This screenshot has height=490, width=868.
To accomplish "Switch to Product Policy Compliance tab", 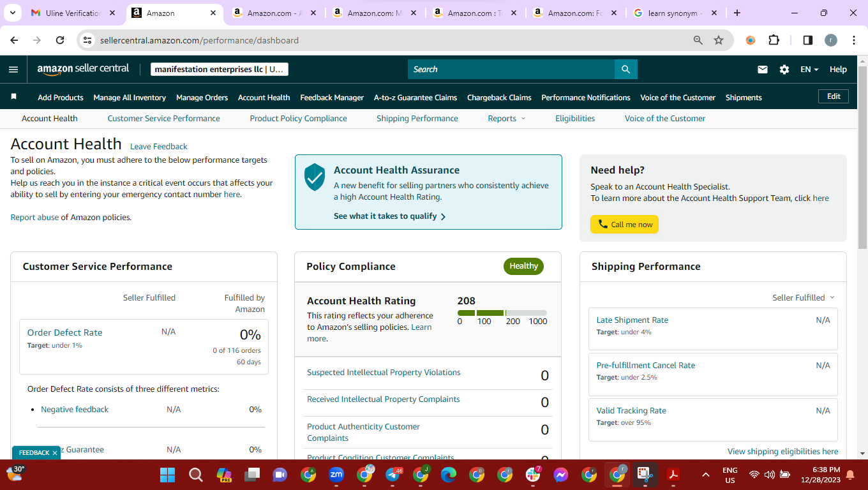I will [x=298, y=119].
